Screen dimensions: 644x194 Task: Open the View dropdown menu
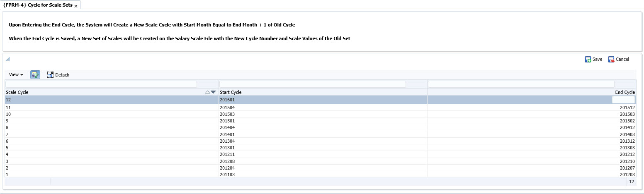point(16,75)
